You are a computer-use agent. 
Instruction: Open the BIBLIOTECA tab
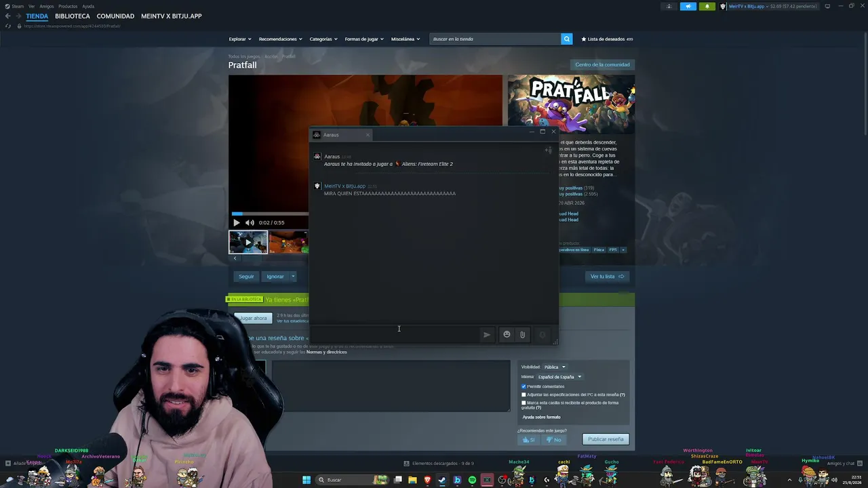click(73, 16)
